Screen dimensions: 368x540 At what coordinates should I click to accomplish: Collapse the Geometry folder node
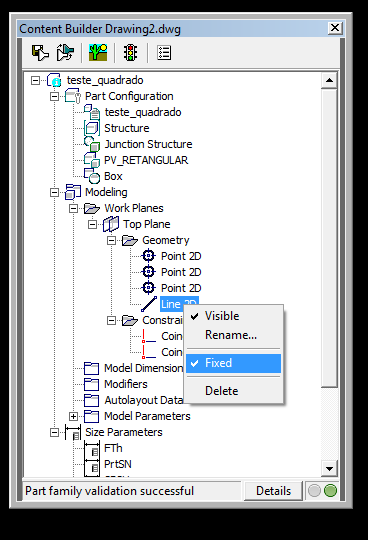(x=112, y=240)
